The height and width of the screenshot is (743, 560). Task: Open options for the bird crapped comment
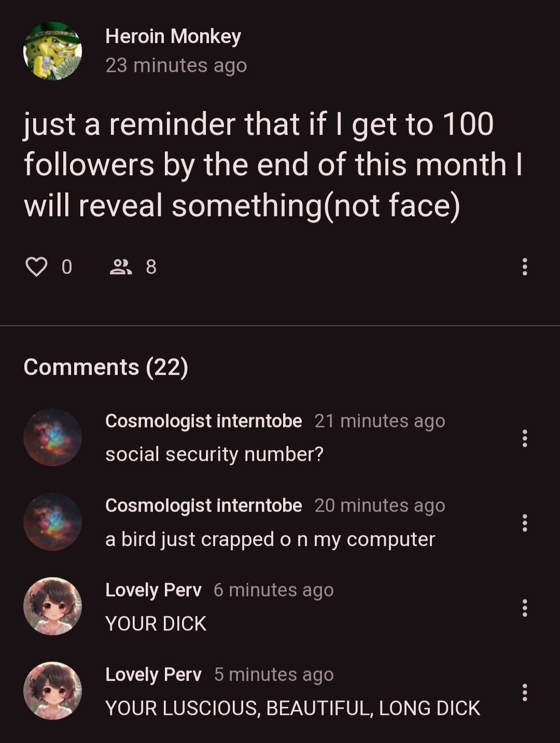pos(525,523)
